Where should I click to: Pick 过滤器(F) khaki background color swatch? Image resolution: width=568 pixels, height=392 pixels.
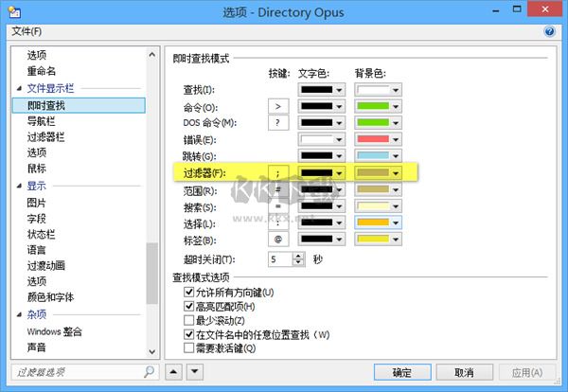click(x=373, y=173)
